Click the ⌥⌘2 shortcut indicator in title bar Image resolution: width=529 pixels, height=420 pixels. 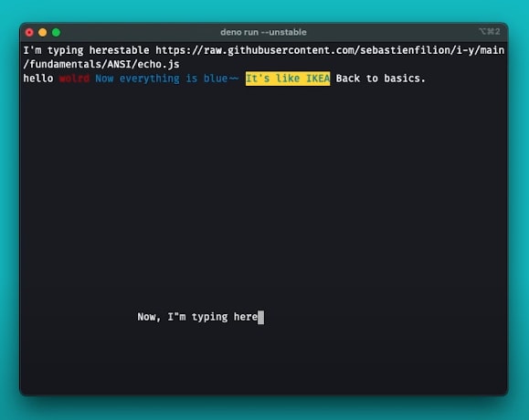489,32
